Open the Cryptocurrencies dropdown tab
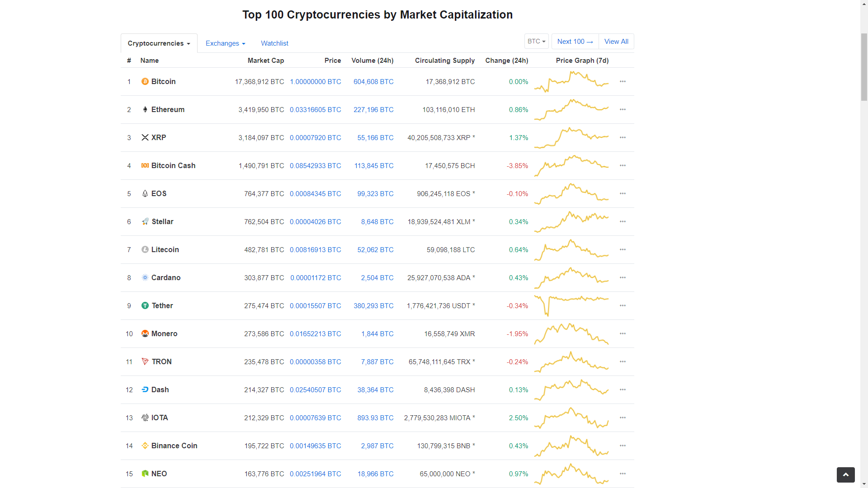This screenshot has height=488, width=868. (x=159, y=43)
